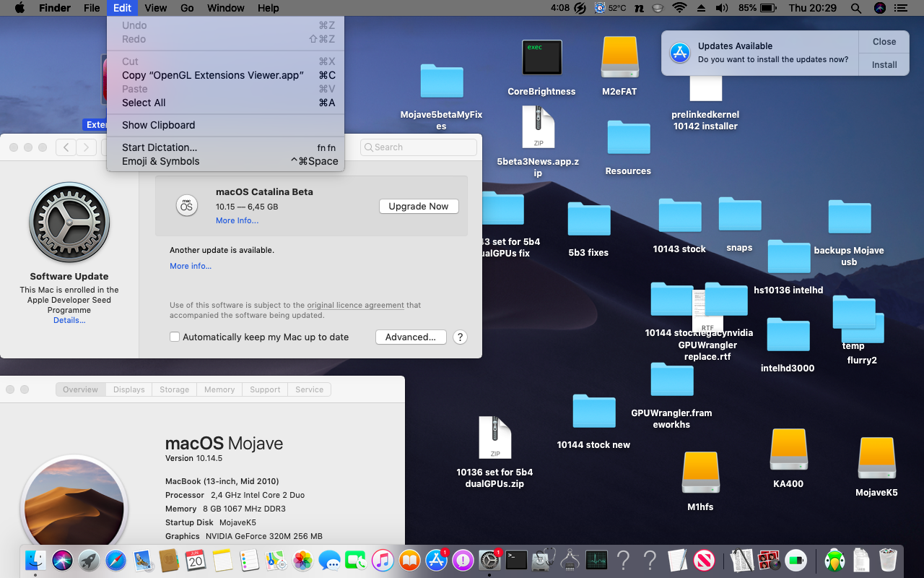Select the 5beta3News.app.zip archive
924x578 pixels.
pyautogui.click(x=539, y=127)
